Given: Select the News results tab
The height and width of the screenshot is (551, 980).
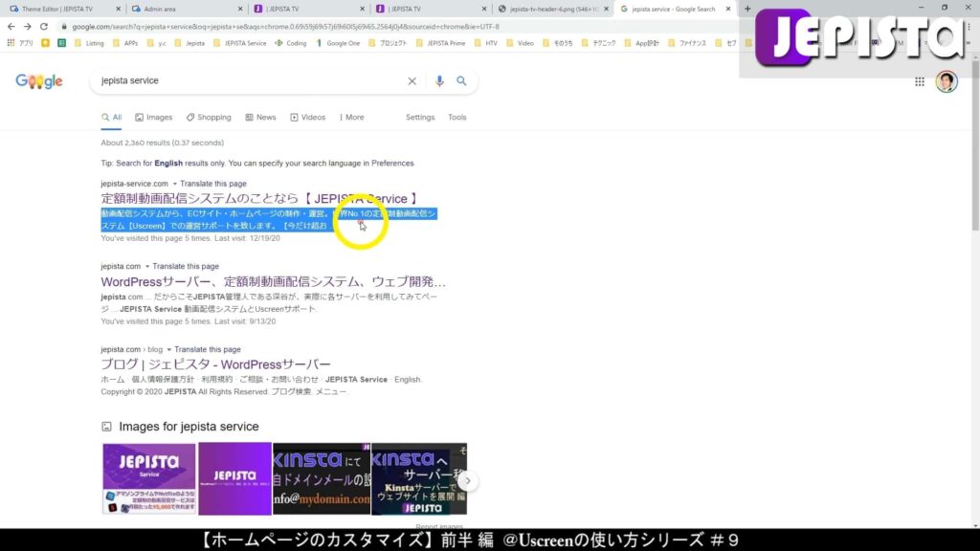Looking at the screenshot, I should pos(260,118).
